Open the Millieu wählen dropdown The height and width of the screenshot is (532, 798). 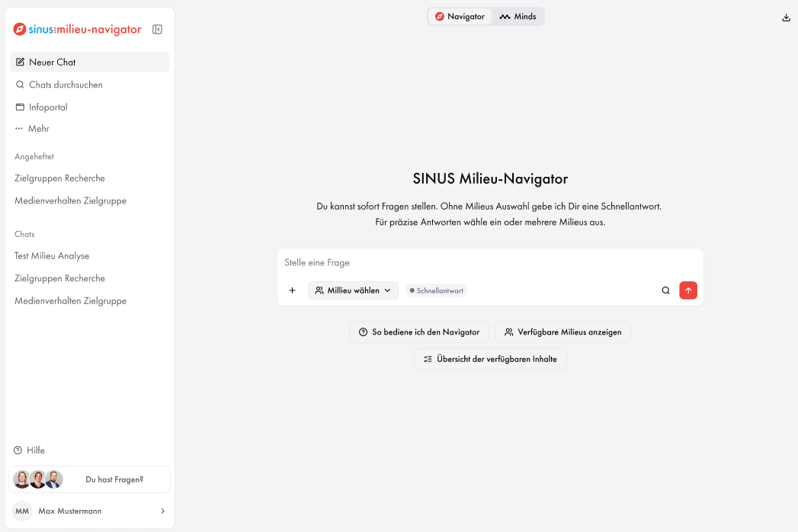click(353, 290)
